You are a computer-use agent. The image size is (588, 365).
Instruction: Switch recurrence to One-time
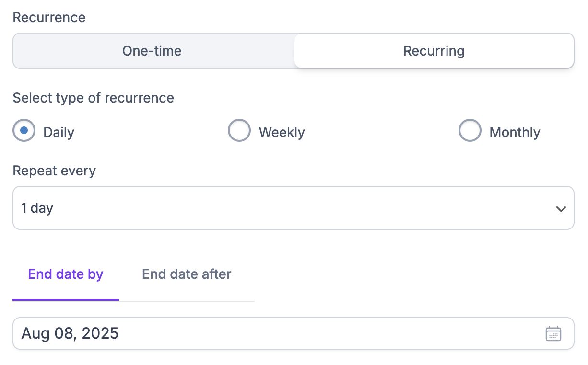152,51
